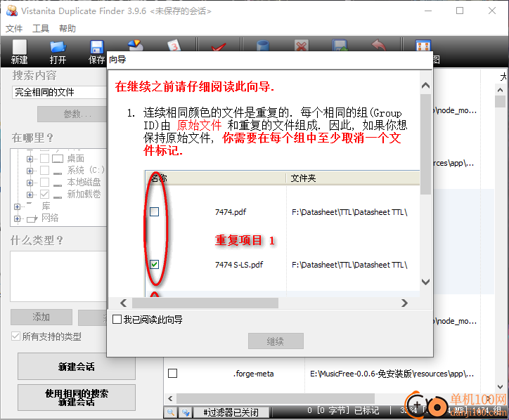
Task: Click the red X toolbar icon
Action: point(301,46)
